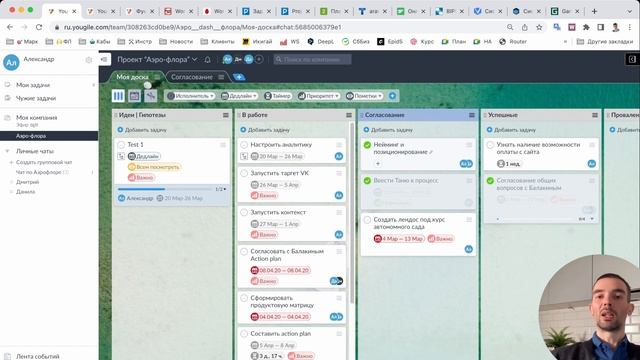Mark Согласовать с Балакиным Action plan done

click(x=244, y=251)
